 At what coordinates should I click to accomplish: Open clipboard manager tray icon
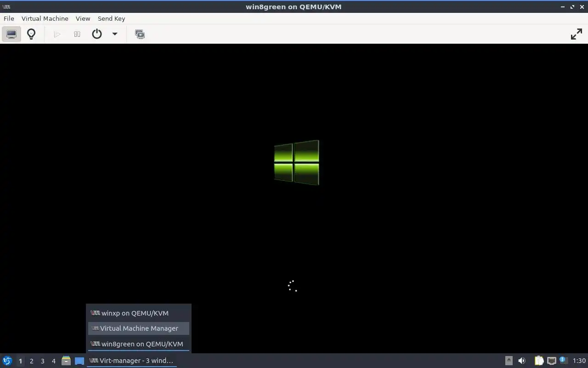539,361
